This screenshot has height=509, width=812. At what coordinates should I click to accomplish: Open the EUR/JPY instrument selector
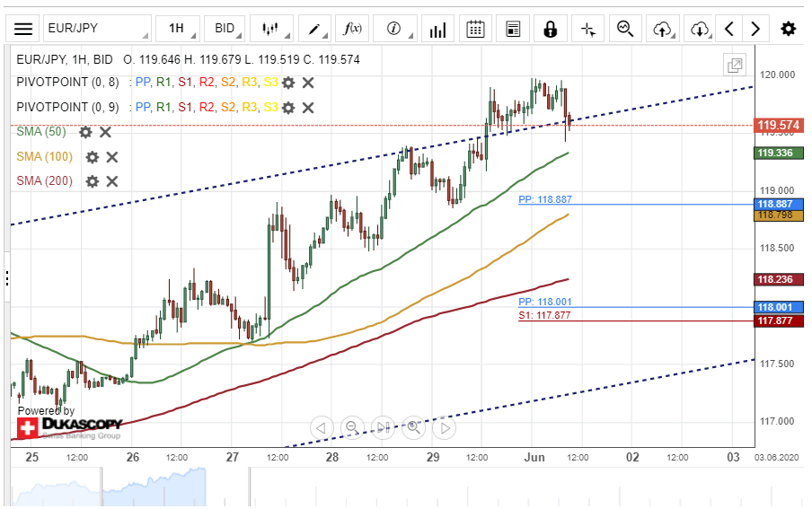97,29
